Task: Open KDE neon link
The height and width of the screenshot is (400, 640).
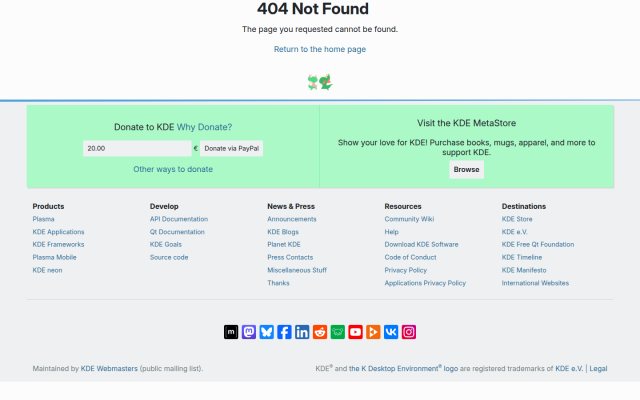Action: (x=47, y=270)
